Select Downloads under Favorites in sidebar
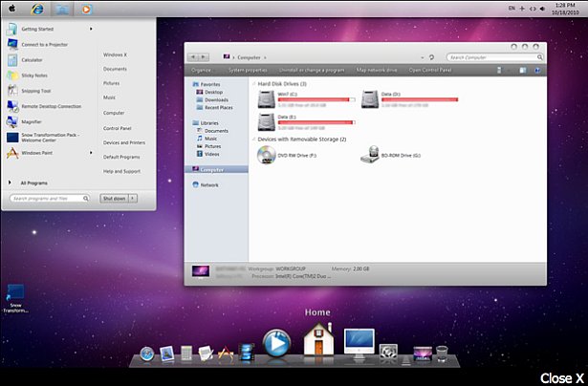The width and height of the screenshot is (588, 386). [x=215, y=99]
